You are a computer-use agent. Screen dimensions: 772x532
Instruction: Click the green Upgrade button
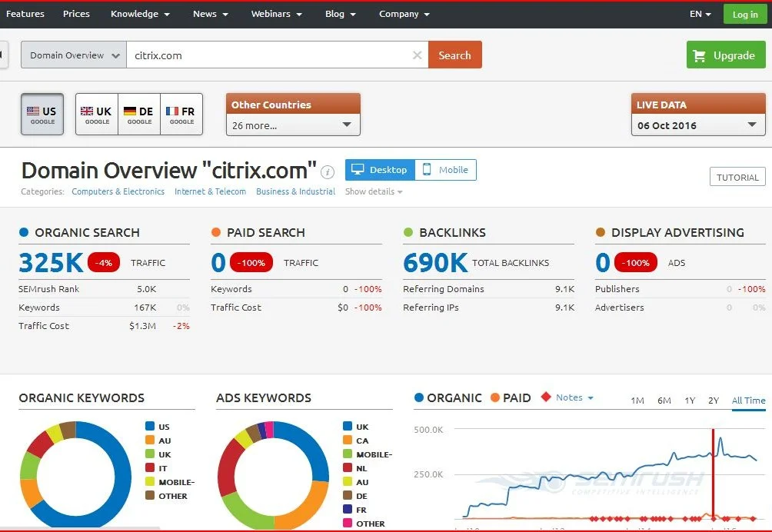coord(726,55)
